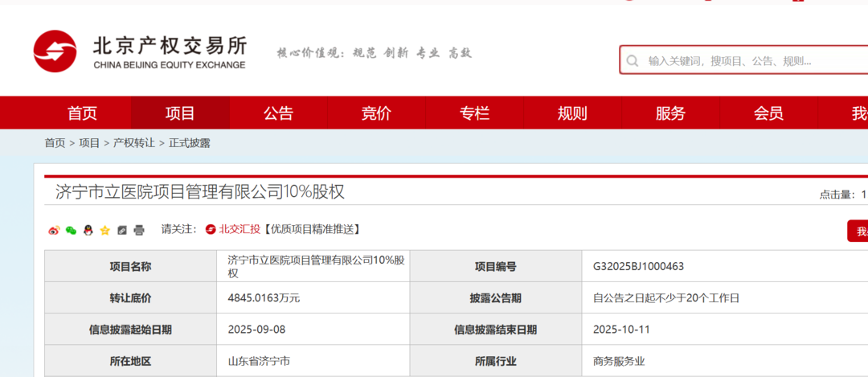Share via the WeChat icon
The image size is (868, 377).
pos(71,230)
